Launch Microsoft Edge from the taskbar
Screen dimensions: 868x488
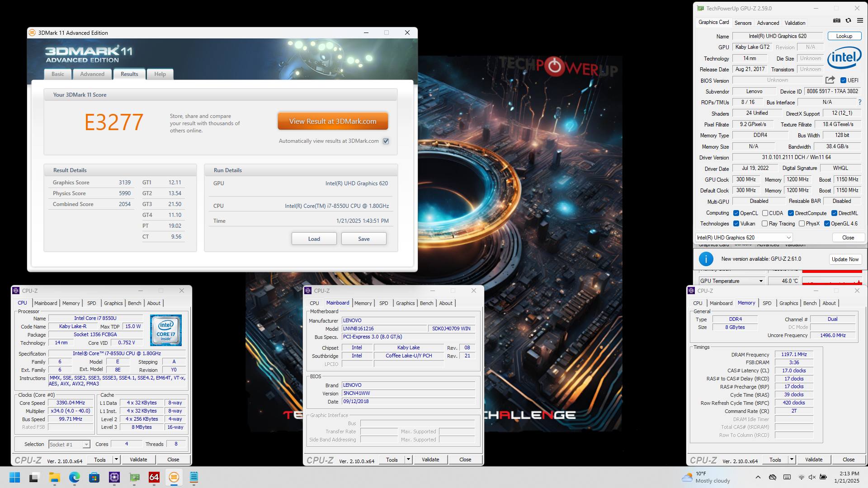click(x=75, y=477)
